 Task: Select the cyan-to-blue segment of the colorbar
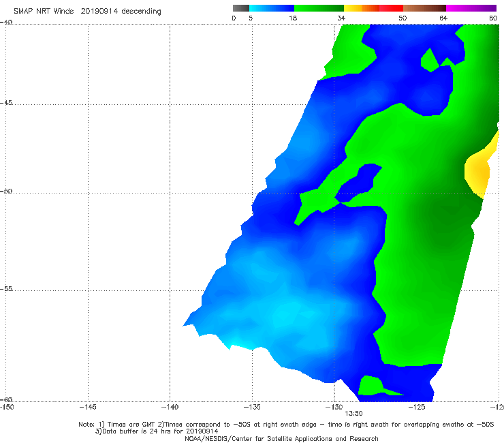tap(272, 8)
